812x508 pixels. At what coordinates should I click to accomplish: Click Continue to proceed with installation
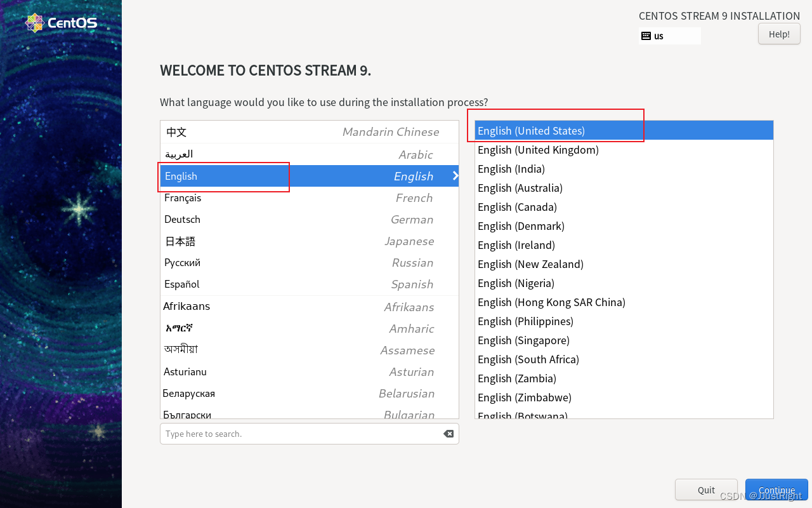point(776,490)
